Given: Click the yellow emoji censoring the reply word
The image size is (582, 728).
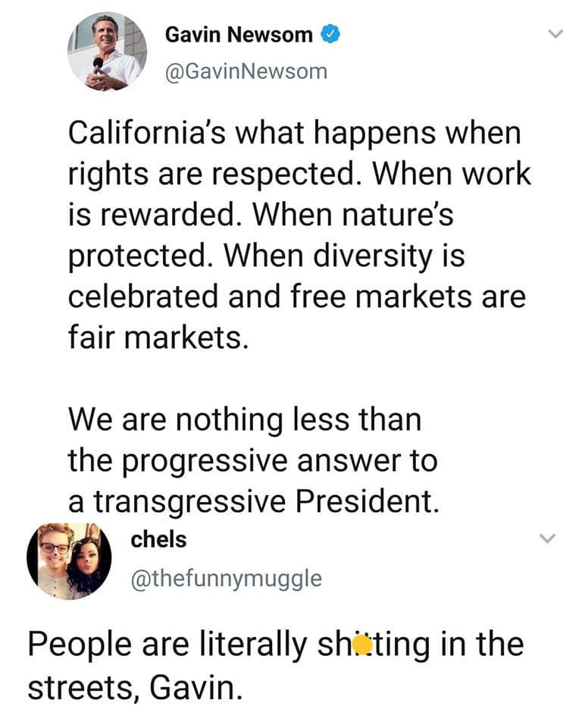Looking at the screenshot, I should pyautogui.click(x=362, y=645).
